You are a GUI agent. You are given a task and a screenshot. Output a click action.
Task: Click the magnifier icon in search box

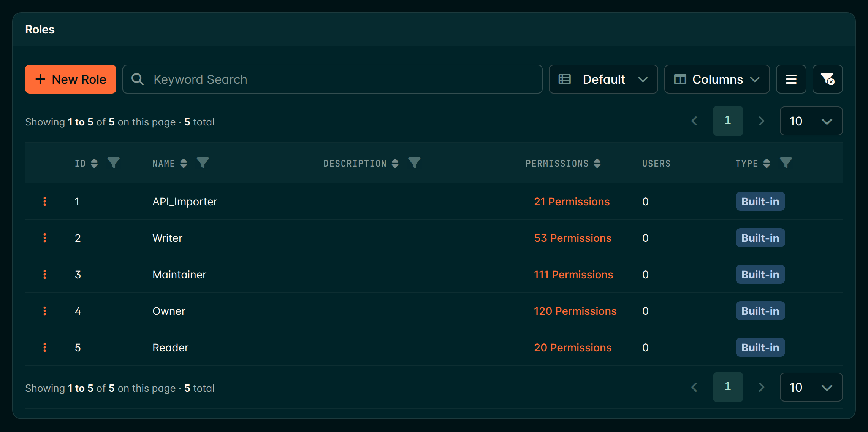click(x=138, y=79)
